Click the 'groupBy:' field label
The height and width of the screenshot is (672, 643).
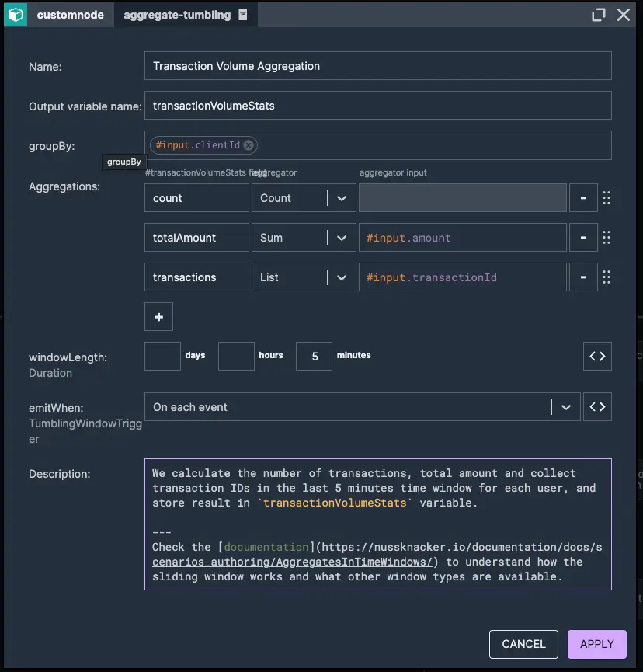click(51, 146)
